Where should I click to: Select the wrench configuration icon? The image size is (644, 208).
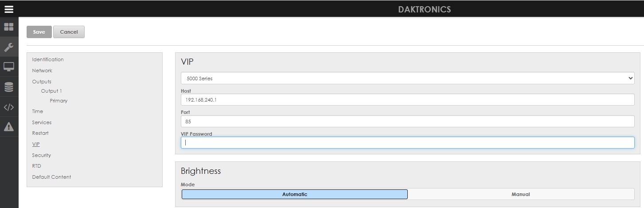coord(9,47)
